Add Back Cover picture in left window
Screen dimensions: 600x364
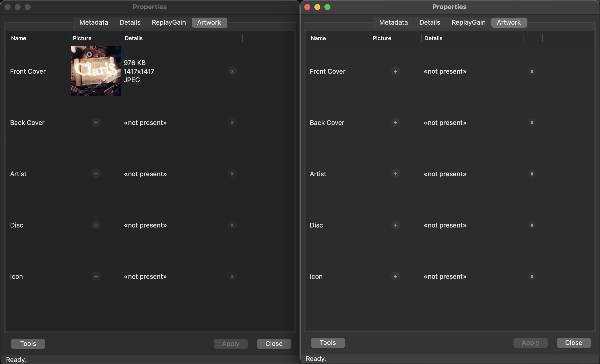[96, 122]
